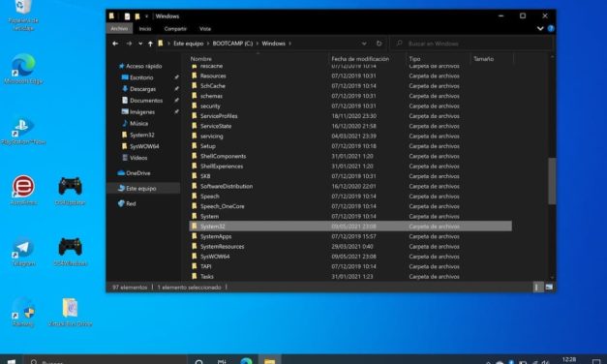
Task: Expand the ribbon with the chevron
Action: click(x=540, y=29)
